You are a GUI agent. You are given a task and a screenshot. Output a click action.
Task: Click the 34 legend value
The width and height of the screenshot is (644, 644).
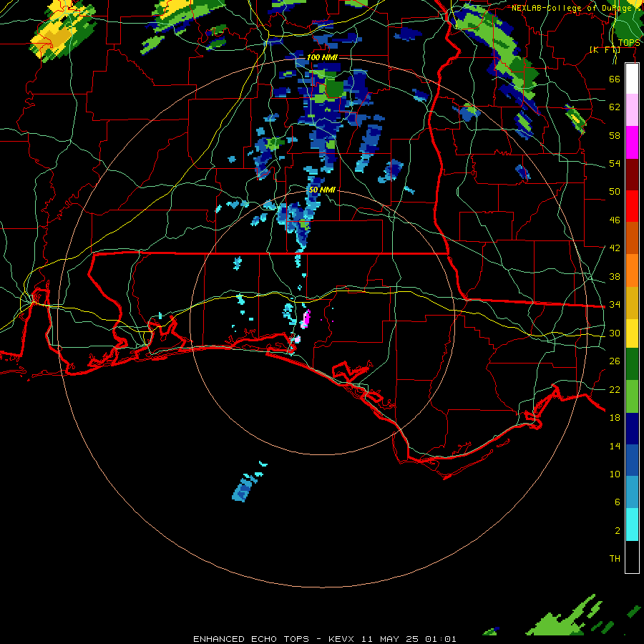coord(615,304)
